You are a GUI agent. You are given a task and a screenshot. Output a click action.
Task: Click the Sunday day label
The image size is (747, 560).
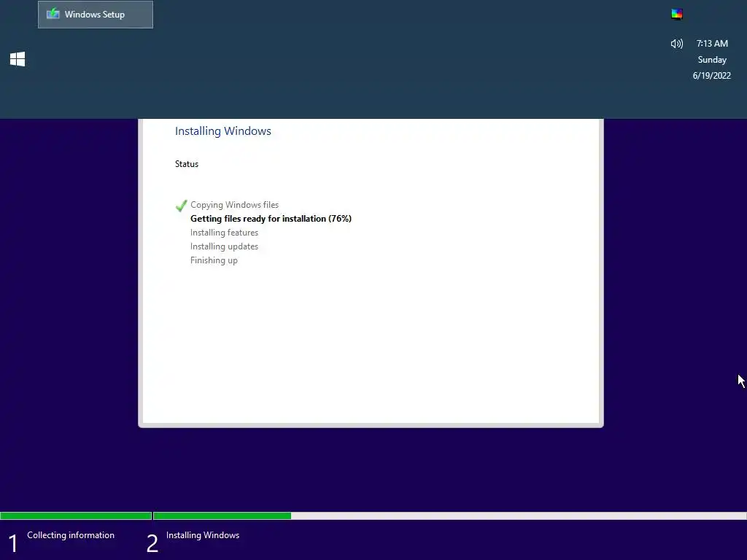[712, 60]
